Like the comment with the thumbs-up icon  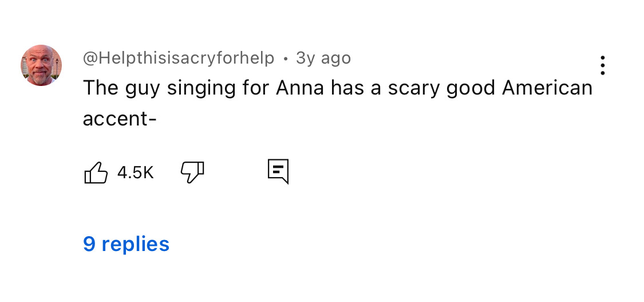96,172
